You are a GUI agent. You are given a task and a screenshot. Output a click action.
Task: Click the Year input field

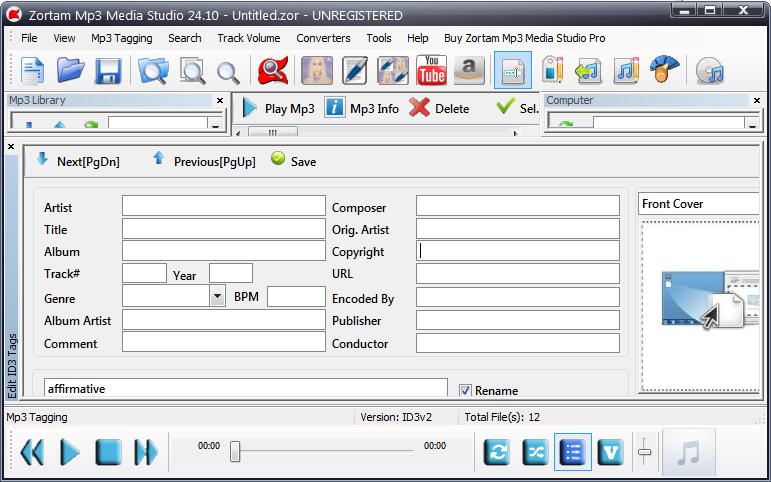pyautogui.click(x=231, y=273)
